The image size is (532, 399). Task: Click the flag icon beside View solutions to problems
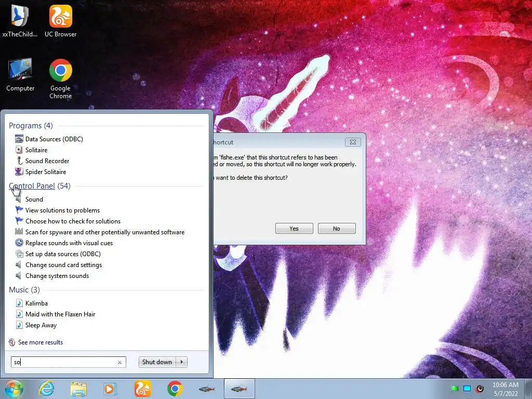pos(19,210)
